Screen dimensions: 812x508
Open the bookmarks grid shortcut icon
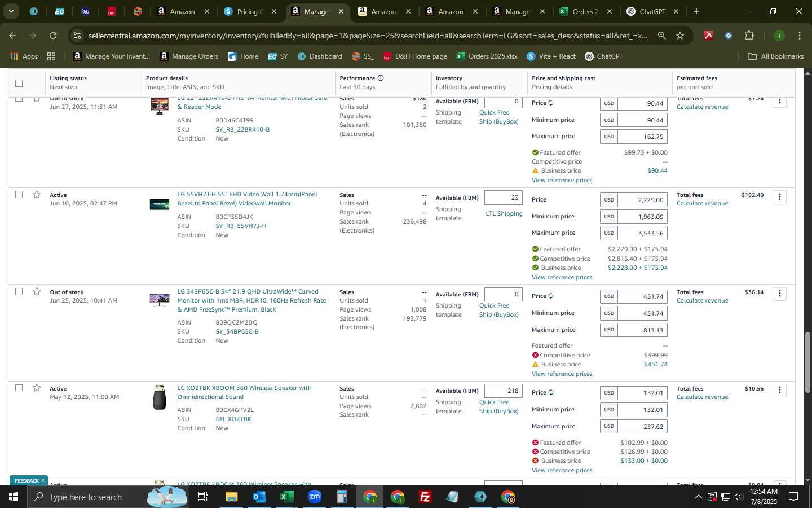tap(51, 56)
